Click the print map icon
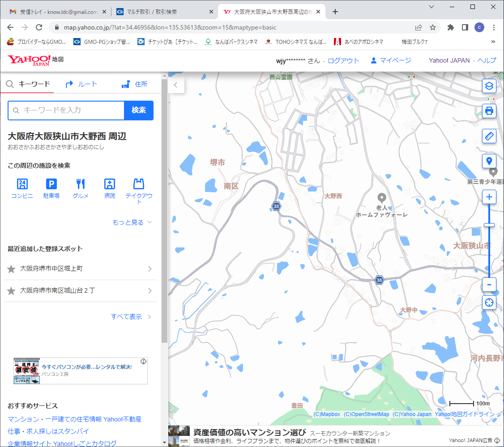 489,111
